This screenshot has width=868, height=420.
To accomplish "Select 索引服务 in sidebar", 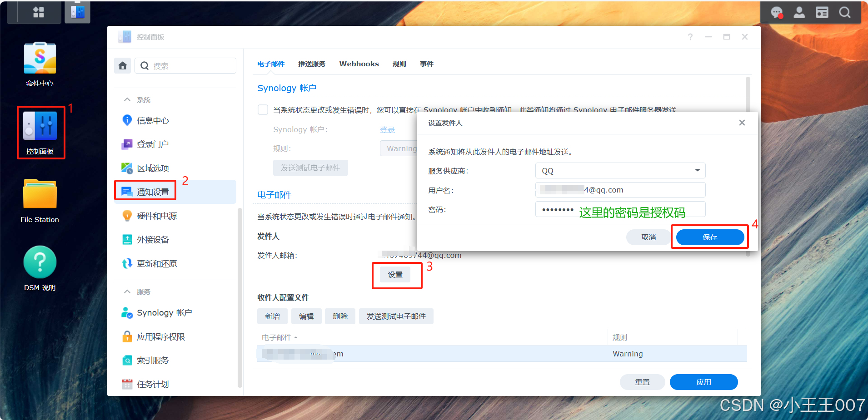I will tap(175, 360).
